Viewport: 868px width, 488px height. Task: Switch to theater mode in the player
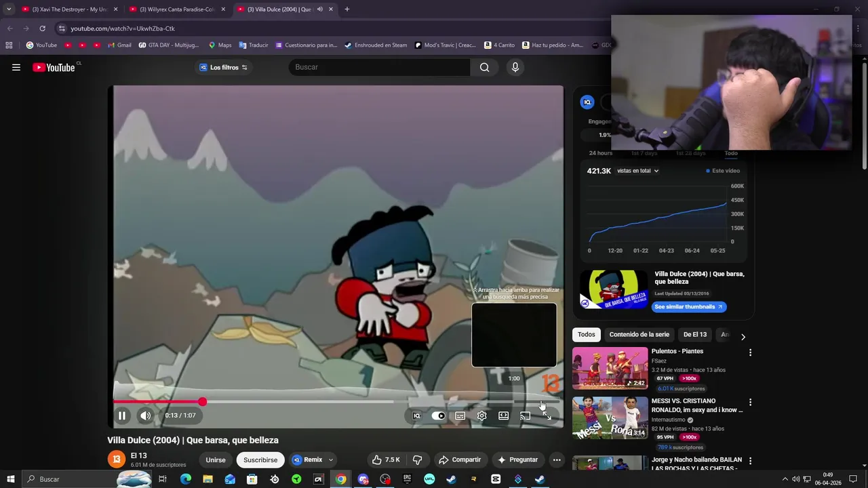click(504, 415)
